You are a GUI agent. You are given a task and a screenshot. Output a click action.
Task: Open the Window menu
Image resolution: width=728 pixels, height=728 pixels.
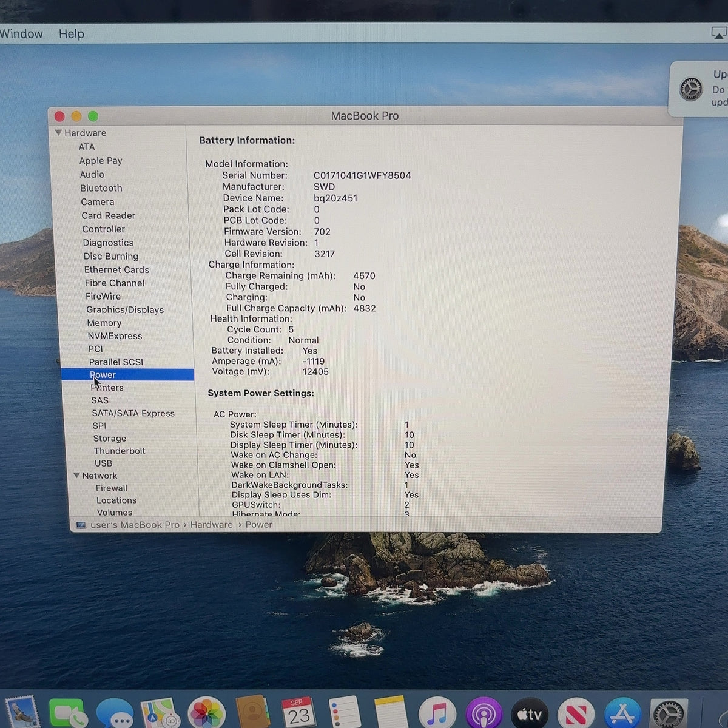(21, 34)
